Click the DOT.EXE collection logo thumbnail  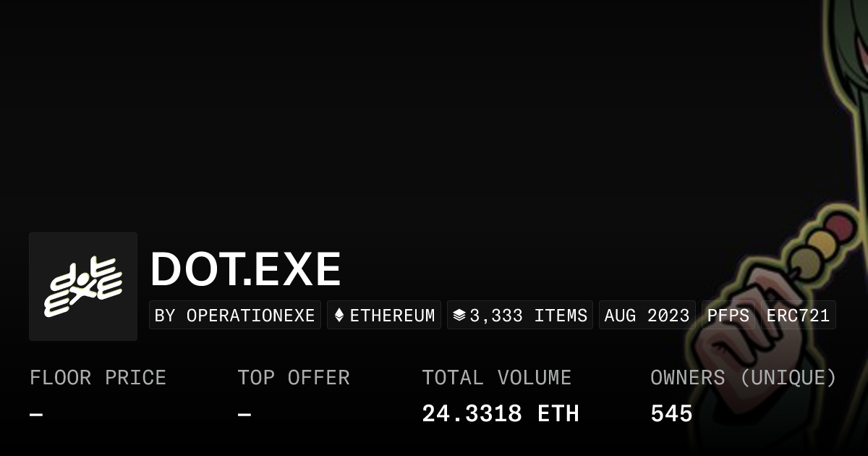[83, 286]
